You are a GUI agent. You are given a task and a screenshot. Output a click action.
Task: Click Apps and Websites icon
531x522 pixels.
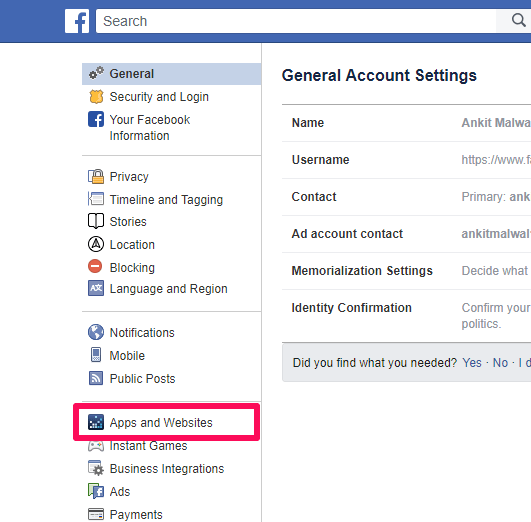96,422
